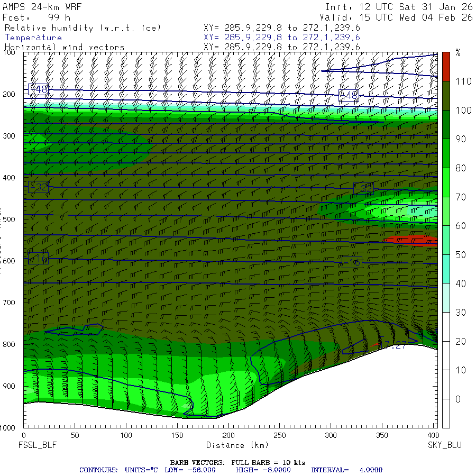Click the XY coordinates beside Relative humidity
The image size is (476, 476).
click(x=282, y=28)
